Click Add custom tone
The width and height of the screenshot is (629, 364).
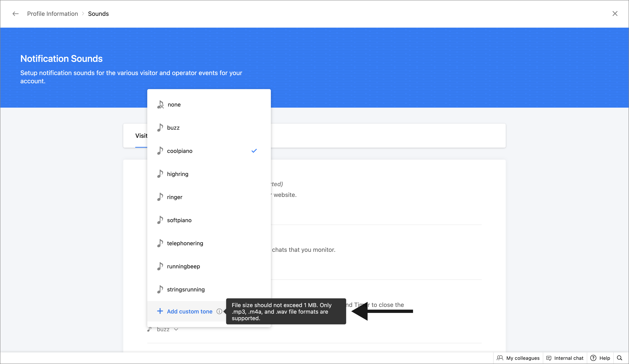point(189,311)
